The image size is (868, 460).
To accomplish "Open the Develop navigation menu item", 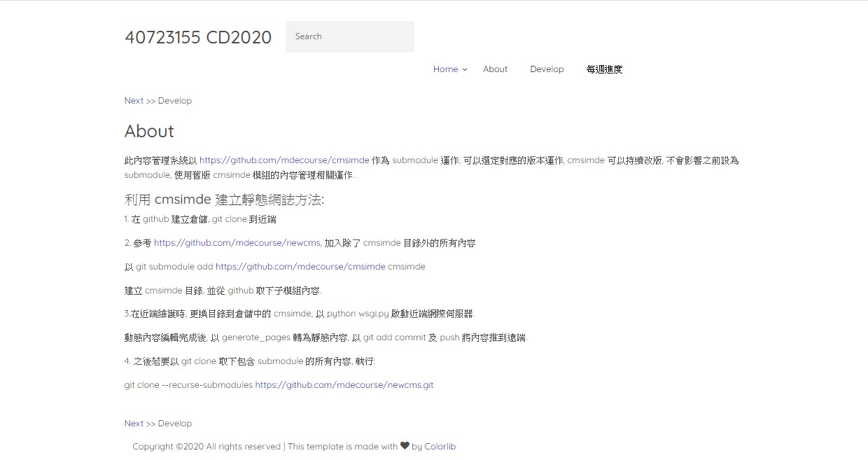I will click(547, 69).
